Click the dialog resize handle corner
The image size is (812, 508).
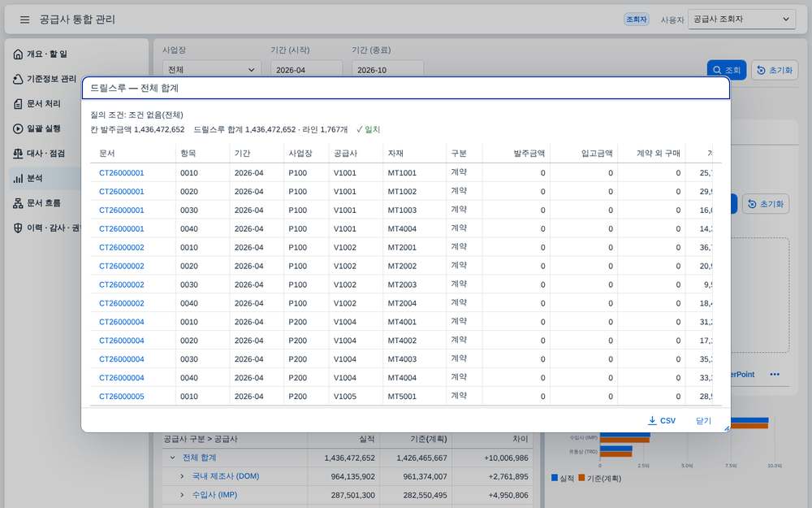click(727, 428)
